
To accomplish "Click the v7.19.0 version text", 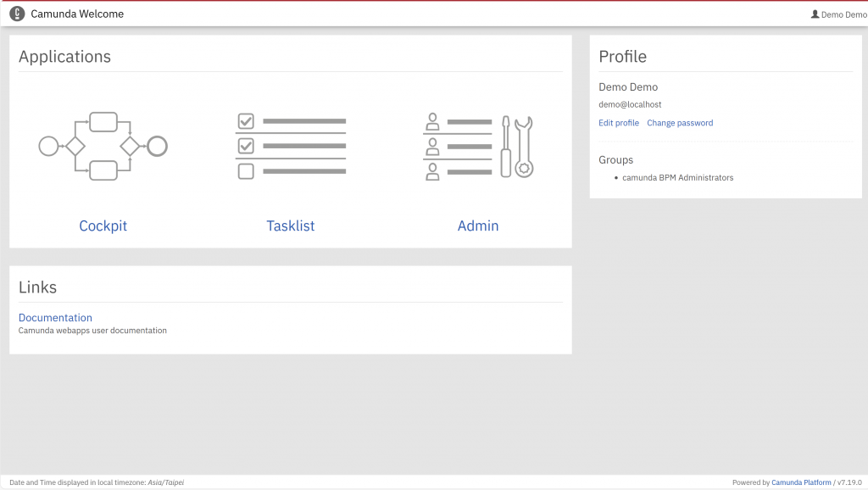I will tap(849, 482).
